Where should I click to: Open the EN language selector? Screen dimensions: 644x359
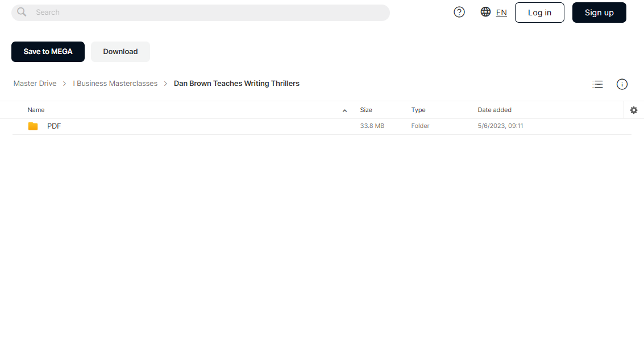tap(501, 13)
